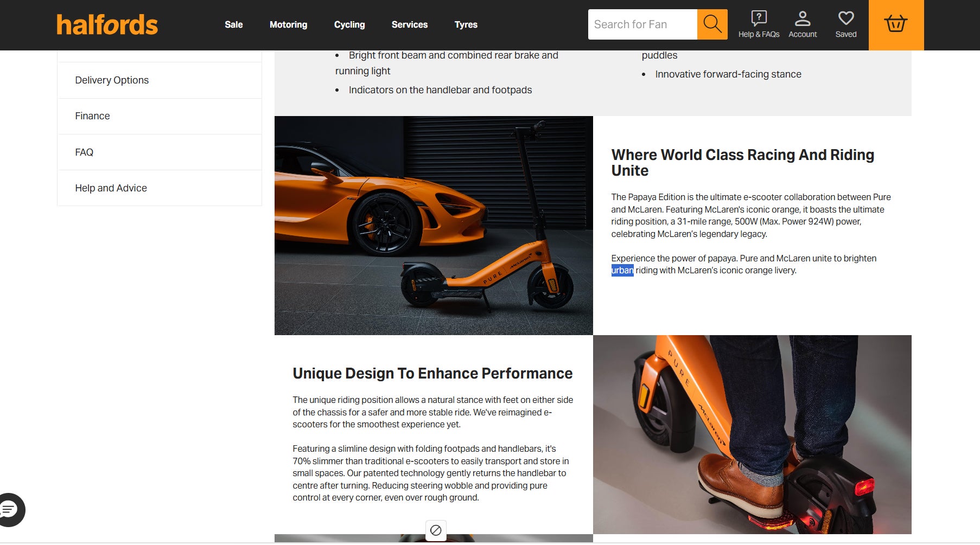Select Help and Advice in sidebar
The height and width of the screenshot is (545, 980).
160,188
